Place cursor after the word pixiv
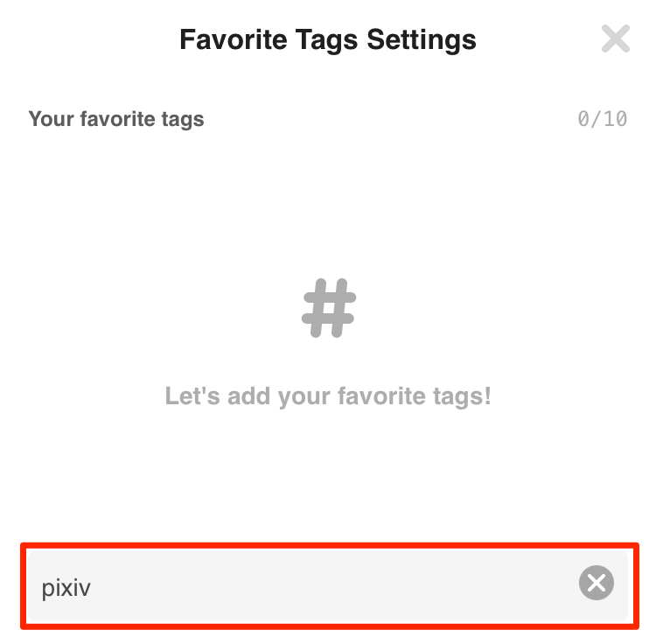656x644 pixels. coord(92,587)
